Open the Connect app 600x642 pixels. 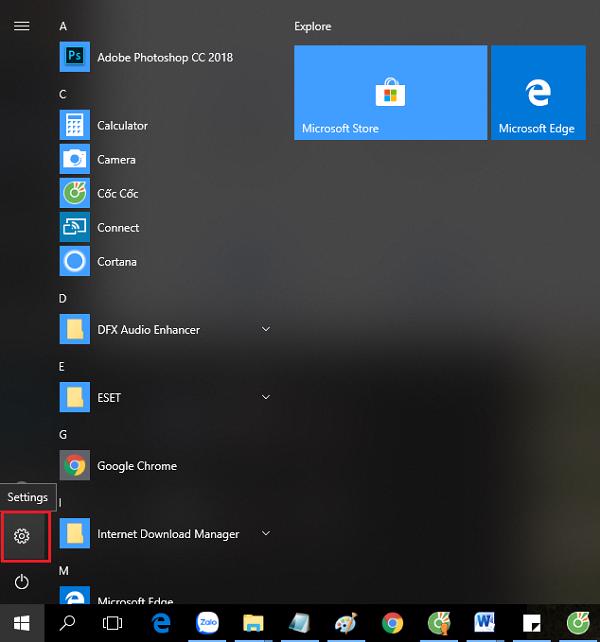point(118,228)
